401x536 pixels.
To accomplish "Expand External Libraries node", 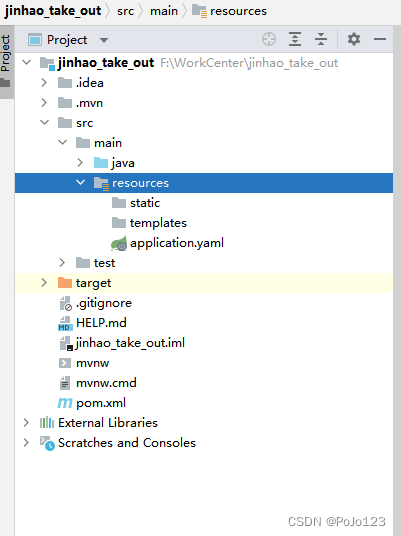I will pos(26,423).
